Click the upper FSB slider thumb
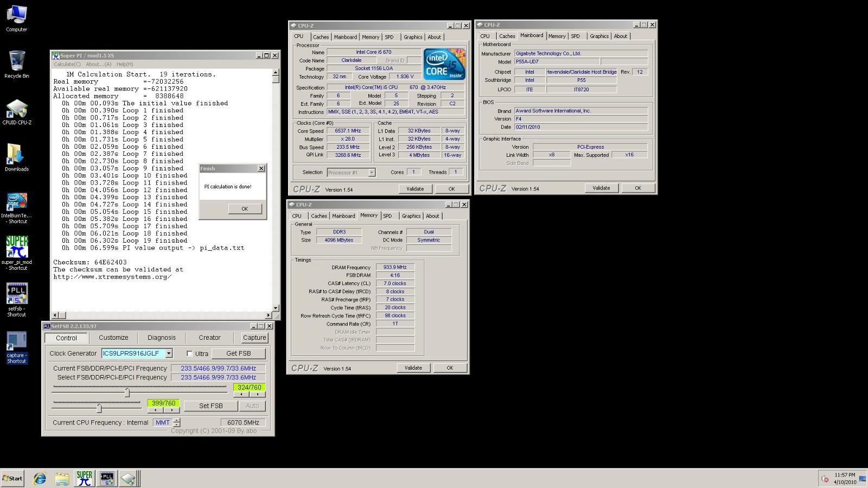The width and height of the screenshot is (868, 488). (127, 392)
